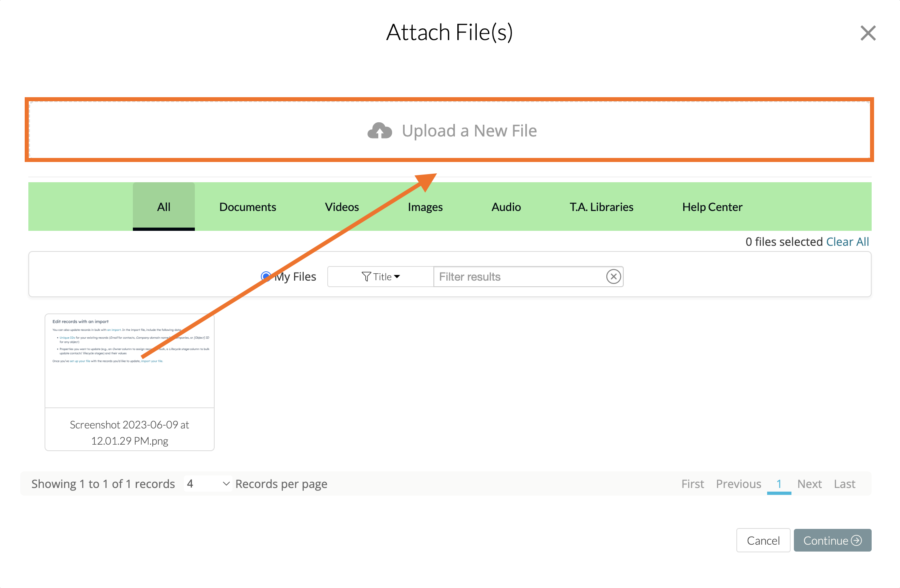
Task: Open the Title filter dropdown
Action: 381,277
